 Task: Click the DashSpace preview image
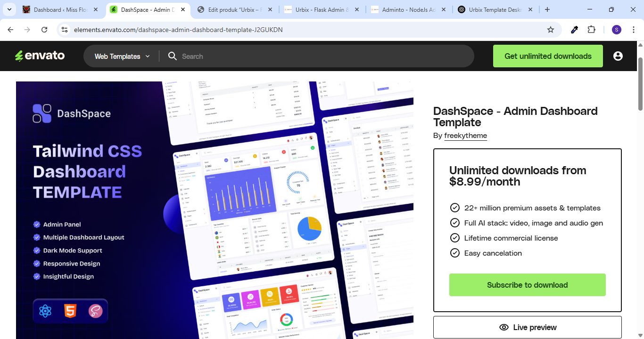click(x=215, y=210)
